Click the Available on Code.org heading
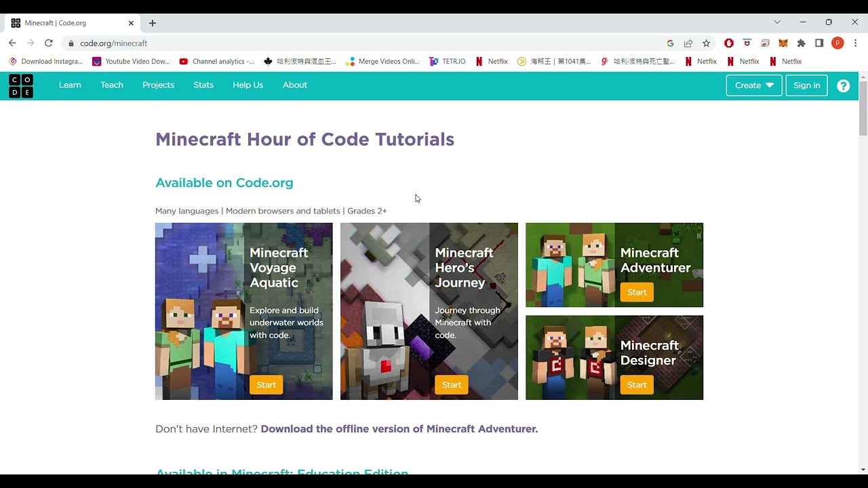The image size is (868, 488). [x=224, y=182]
